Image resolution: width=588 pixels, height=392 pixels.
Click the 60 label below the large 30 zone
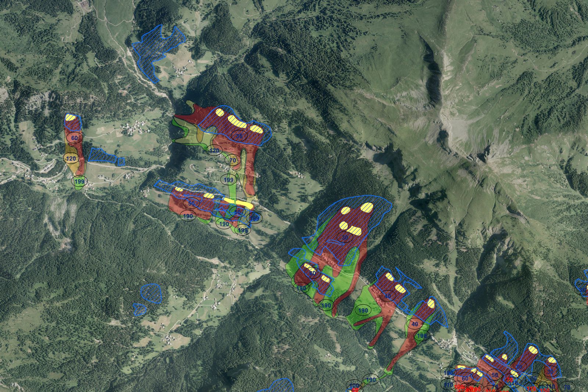(312, 273)
